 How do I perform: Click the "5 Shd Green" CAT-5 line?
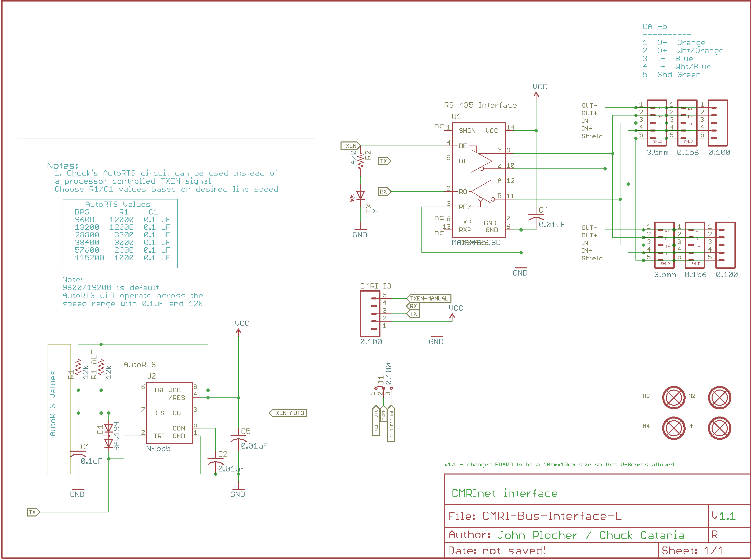pyautogui.click(x=671, y=75)
